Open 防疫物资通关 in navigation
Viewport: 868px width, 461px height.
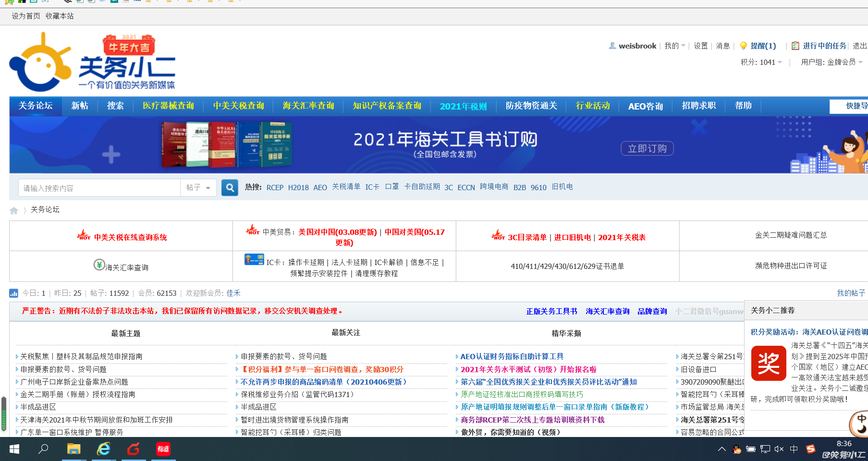(x=531, y=106)
